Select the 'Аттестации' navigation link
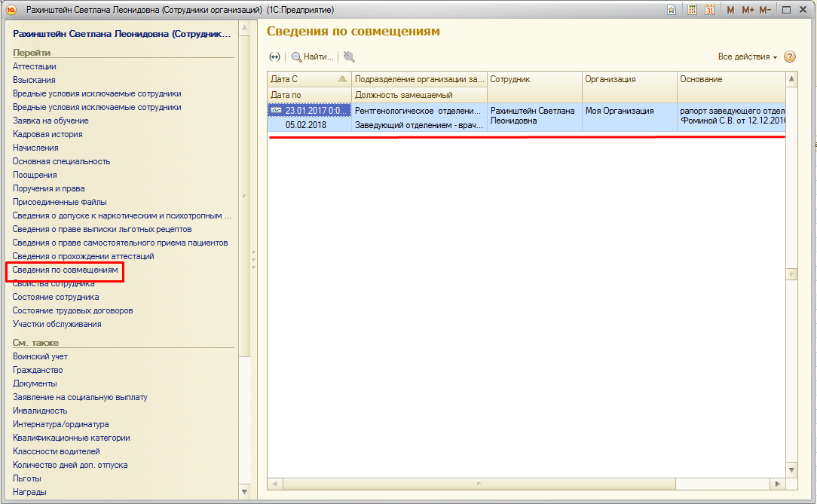The width and height of the screenshot is (817, 504). tap(34, 66)
